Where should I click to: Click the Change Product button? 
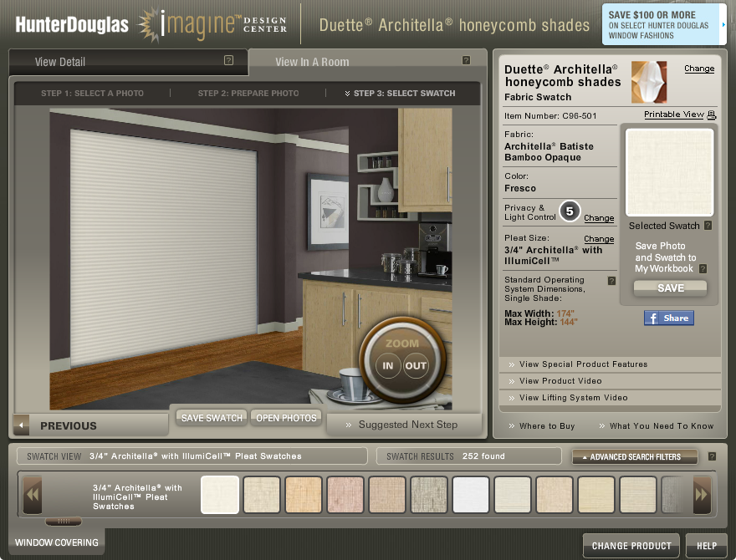[631, 546]
